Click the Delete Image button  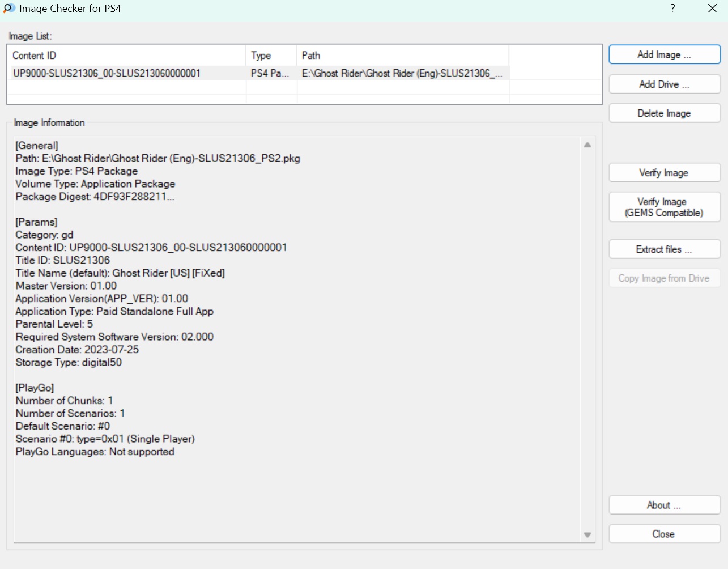tap(665, 113)
